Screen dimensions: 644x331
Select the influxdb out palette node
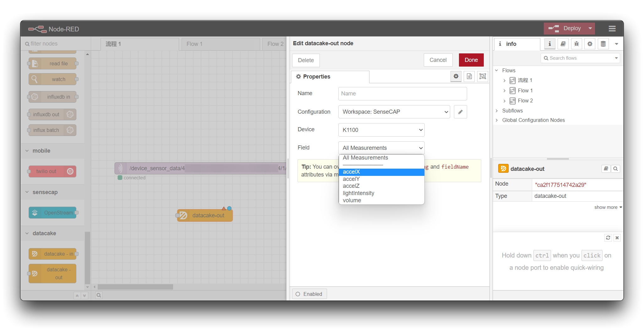pos(52,114)
